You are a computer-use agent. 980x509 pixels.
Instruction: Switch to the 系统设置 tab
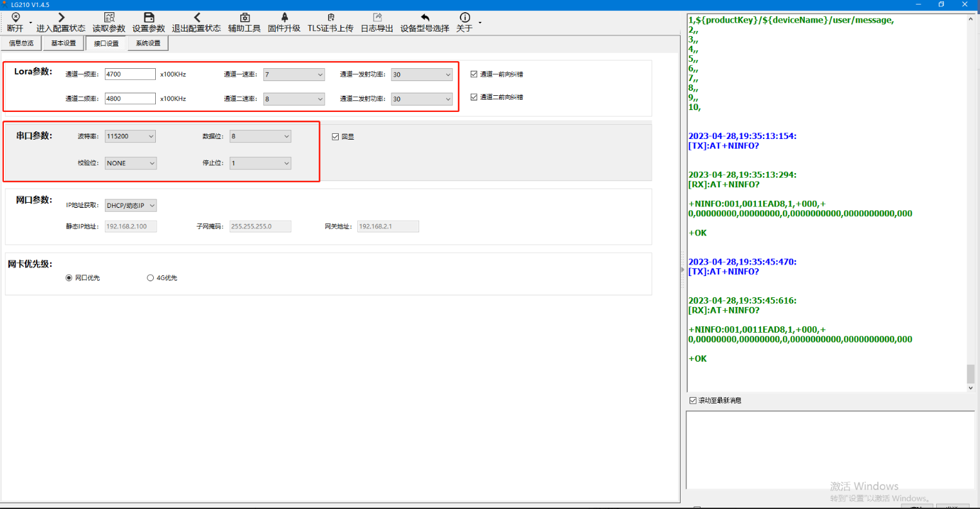point(148,43)
